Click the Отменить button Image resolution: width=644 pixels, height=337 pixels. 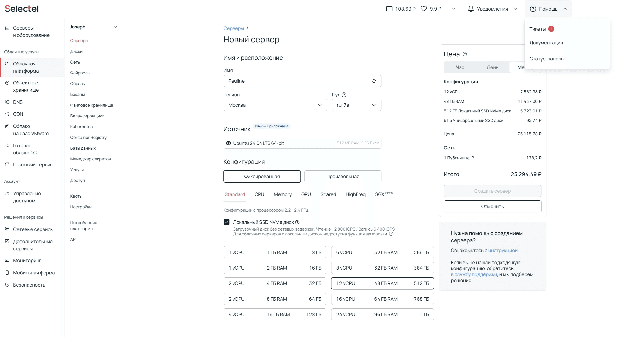[x=492, y=206]
